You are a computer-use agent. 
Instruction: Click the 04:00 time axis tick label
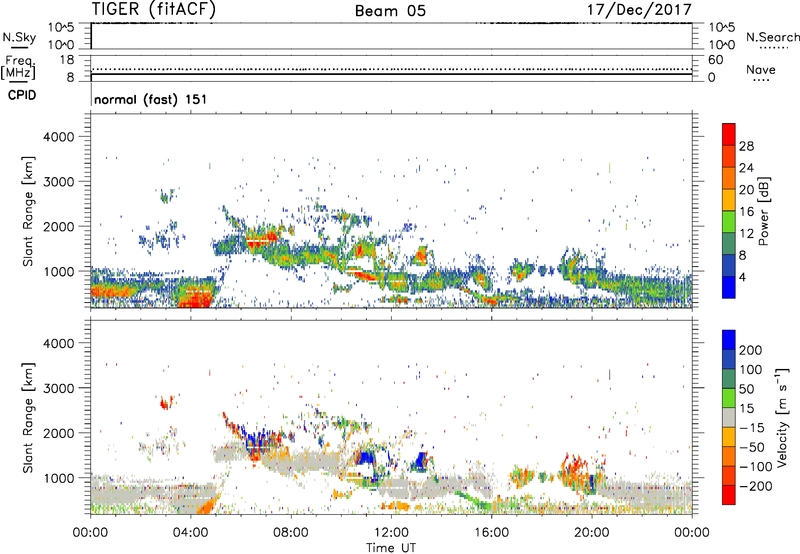[x=191, y=533]
